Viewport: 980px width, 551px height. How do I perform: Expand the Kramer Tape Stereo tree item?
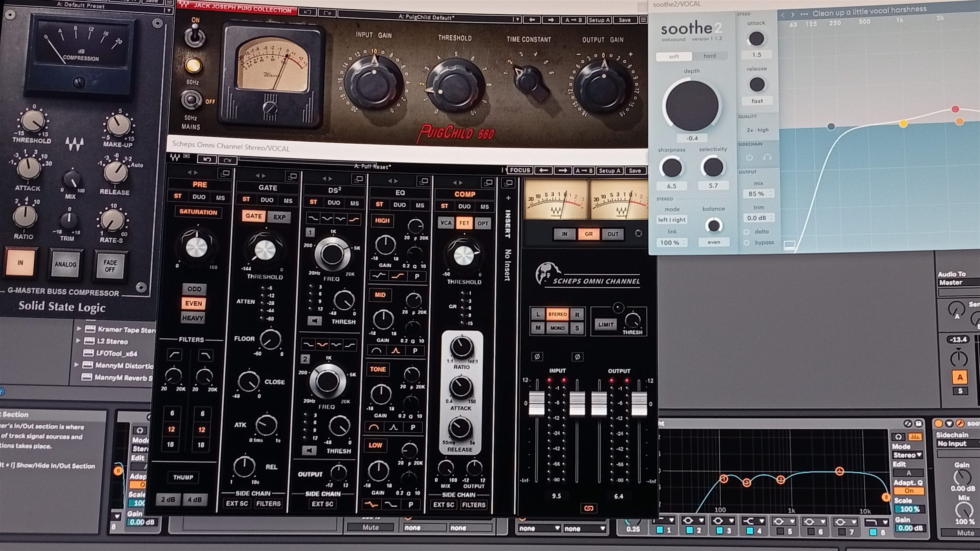coord(79,329)
